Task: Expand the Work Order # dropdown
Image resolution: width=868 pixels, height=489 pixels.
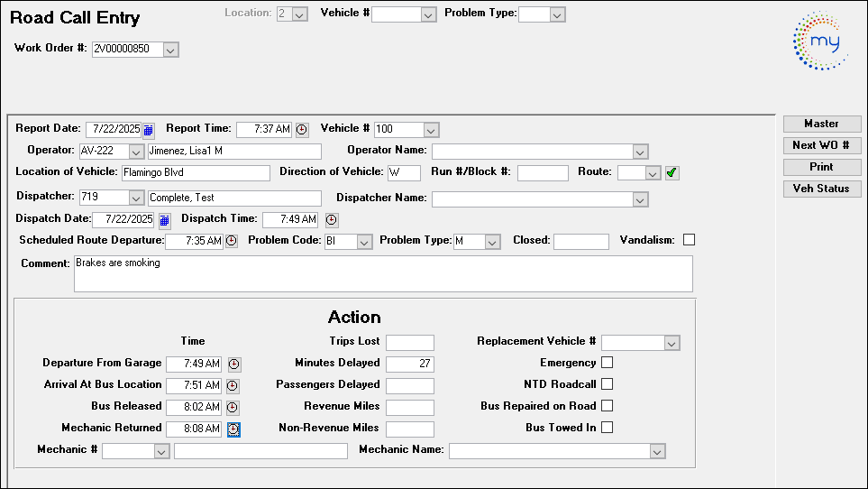Action: (170, 50)
